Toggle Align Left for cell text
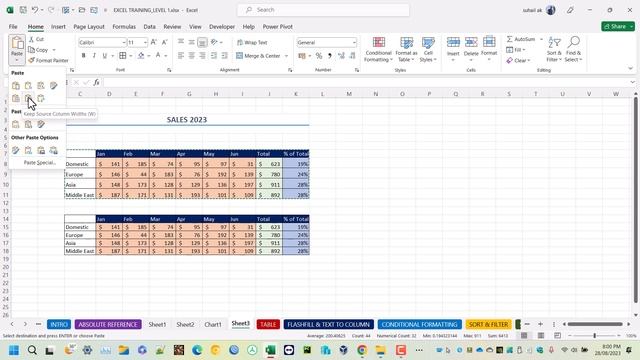640x360 pixels. coord(181,56)
